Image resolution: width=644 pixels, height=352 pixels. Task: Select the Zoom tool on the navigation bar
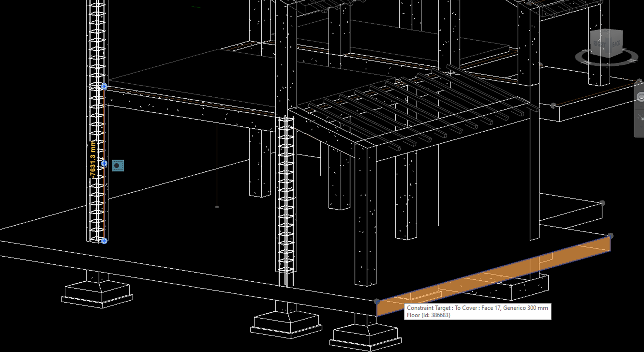[641, 117]
